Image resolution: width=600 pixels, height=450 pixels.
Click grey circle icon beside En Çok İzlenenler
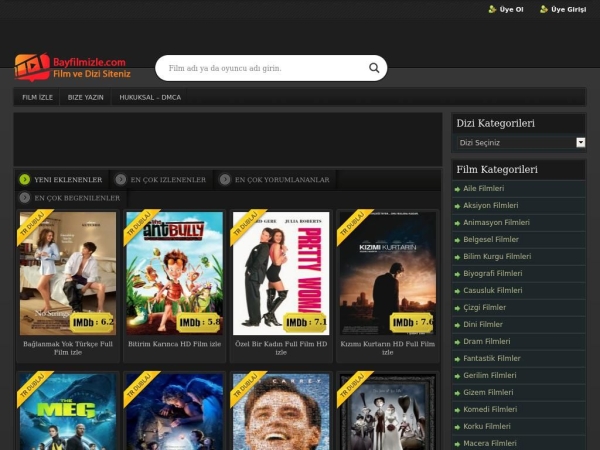click(121, 179)
